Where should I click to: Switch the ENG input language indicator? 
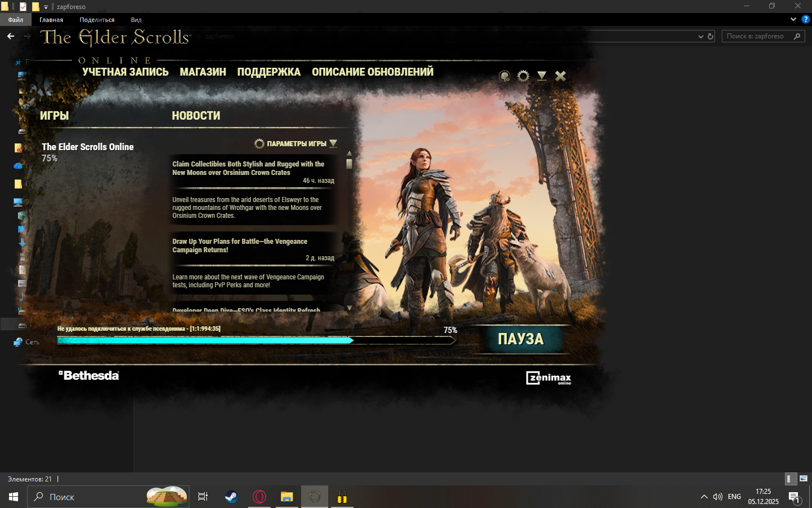734,497
